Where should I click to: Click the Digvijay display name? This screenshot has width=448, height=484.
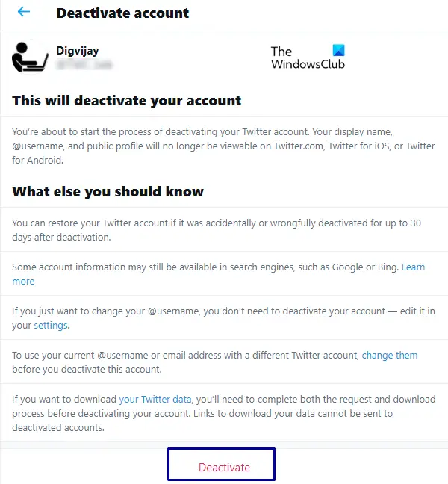click(x=78, y=51)
